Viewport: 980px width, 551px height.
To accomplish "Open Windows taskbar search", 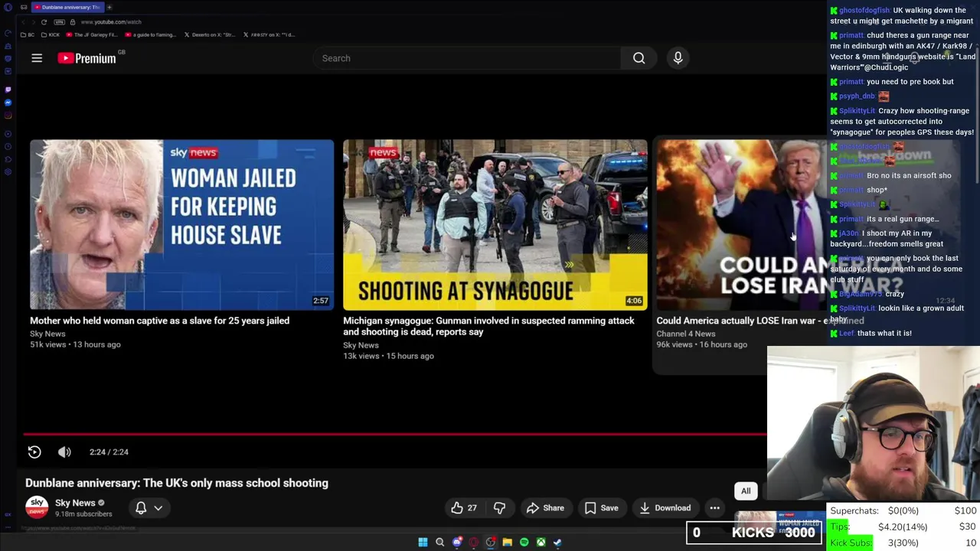I will (x=439, y=543).
